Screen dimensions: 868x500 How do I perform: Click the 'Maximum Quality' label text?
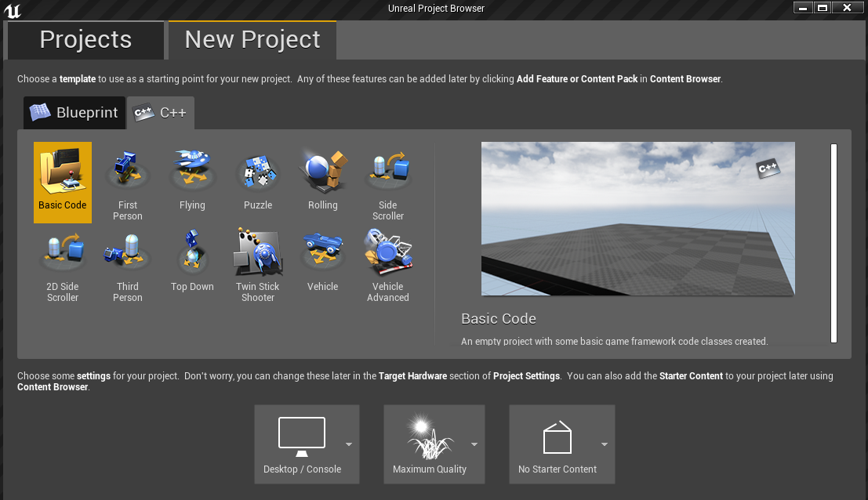point(430,469)
